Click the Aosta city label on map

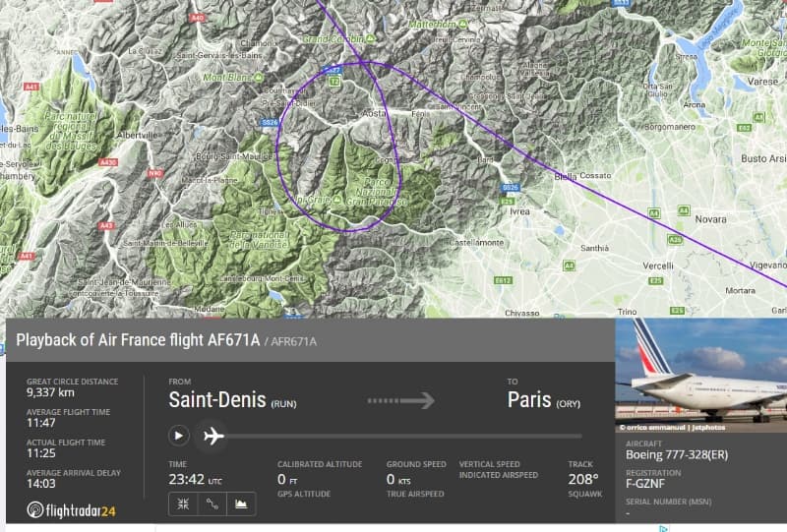pyautogui.click(x=374, y=114)
